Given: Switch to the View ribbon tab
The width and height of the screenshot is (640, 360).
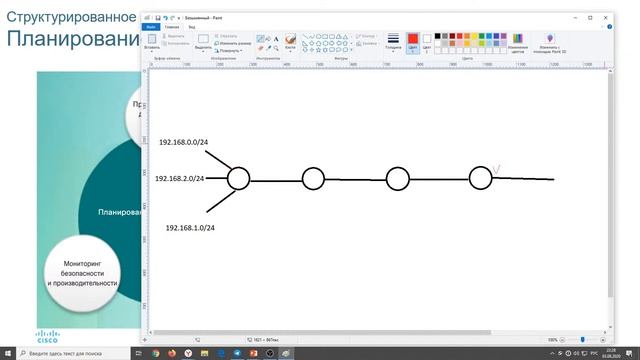Looking at the screenshot, I should (x=191, y=27).
